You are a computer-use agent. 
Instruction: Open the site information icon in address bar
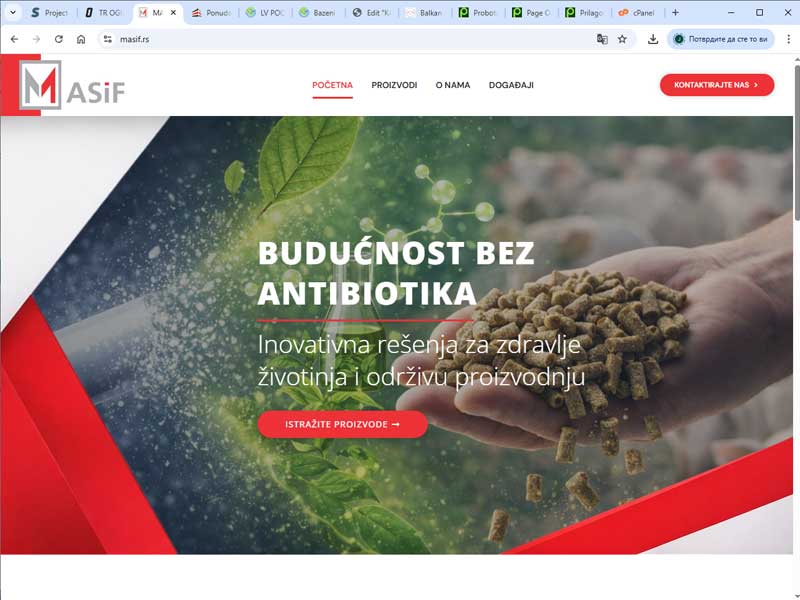click(107, 39)
